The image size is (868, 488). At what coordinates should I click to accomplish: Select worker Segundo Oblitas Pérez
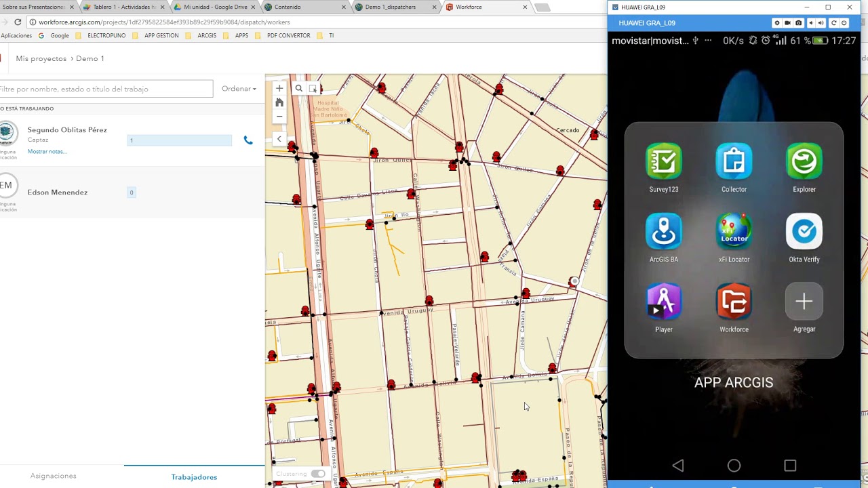67,130
